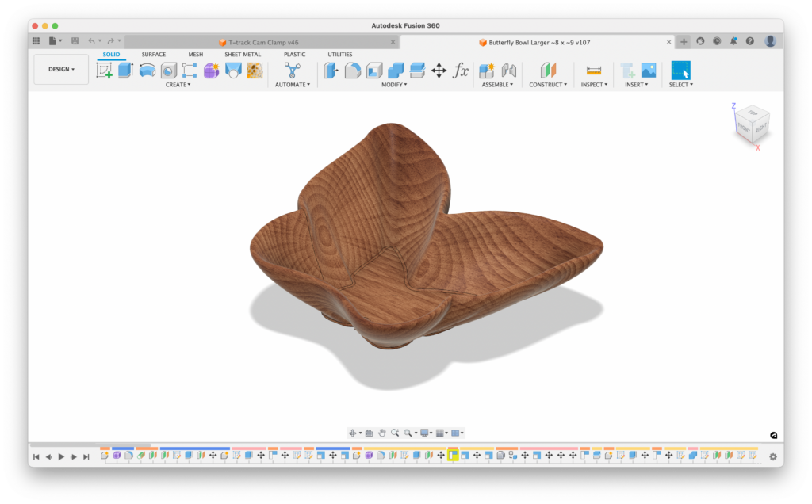Screen dimensions: 812x504
Task: Open the DESIGN workspace switcher
Action: (x=60, y=69)
